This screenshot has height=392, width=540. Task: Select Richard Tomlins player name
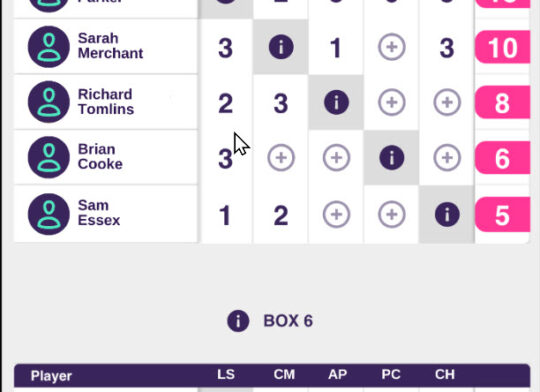click(x=106, y=102)
